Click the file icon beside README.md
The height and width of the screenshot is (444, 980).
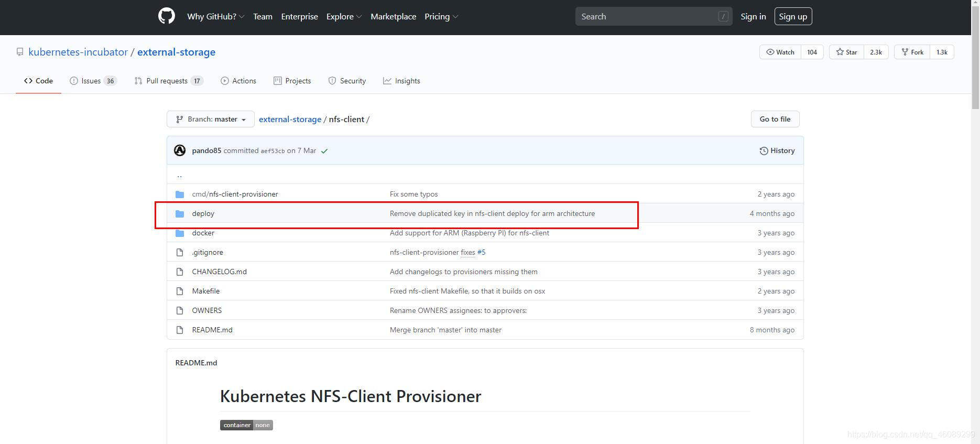click(x=180, y=330)
